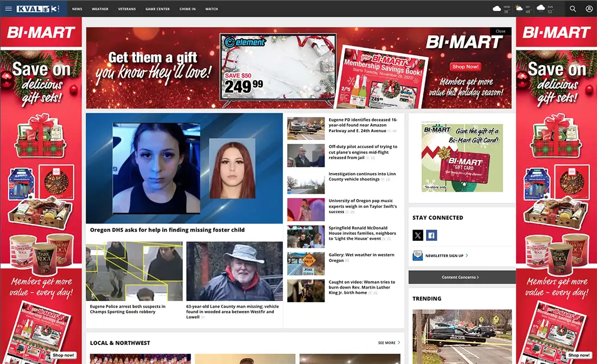Viewport: 597px width, 364px height.
Task: Click the missing foster child main image
Action: (x=185, y=168)
